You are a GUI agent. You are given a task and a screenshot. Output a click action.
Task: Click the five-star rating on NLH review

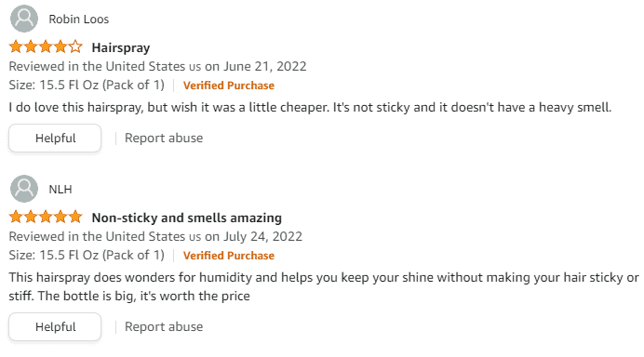click(x=46, y=217)
